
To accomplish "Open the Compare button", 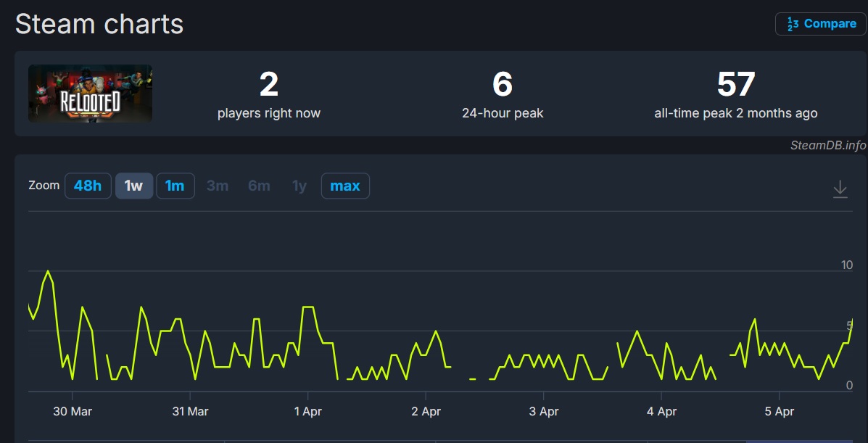I will (820, 24).
